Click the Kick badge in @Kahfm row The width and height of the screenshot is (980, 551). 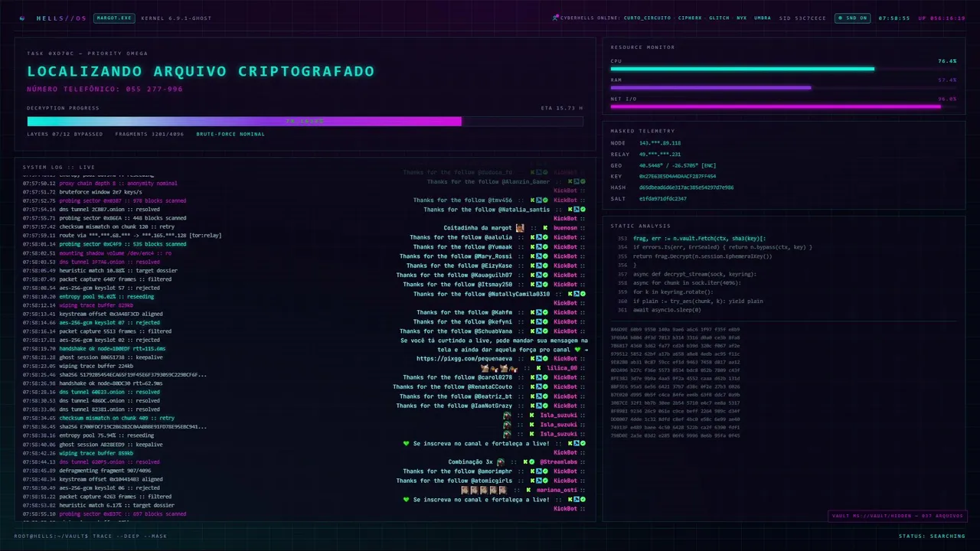(532, 312)
